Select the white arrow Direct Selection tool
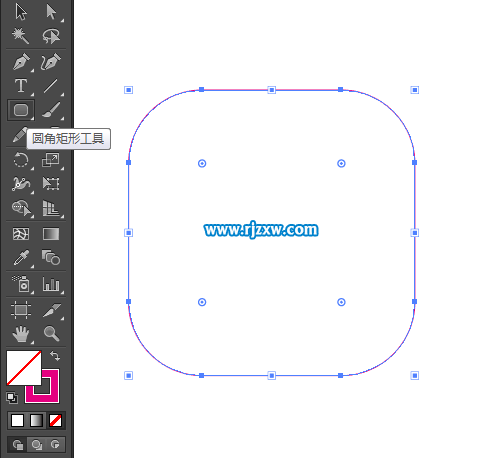 [x=51, y=12]
